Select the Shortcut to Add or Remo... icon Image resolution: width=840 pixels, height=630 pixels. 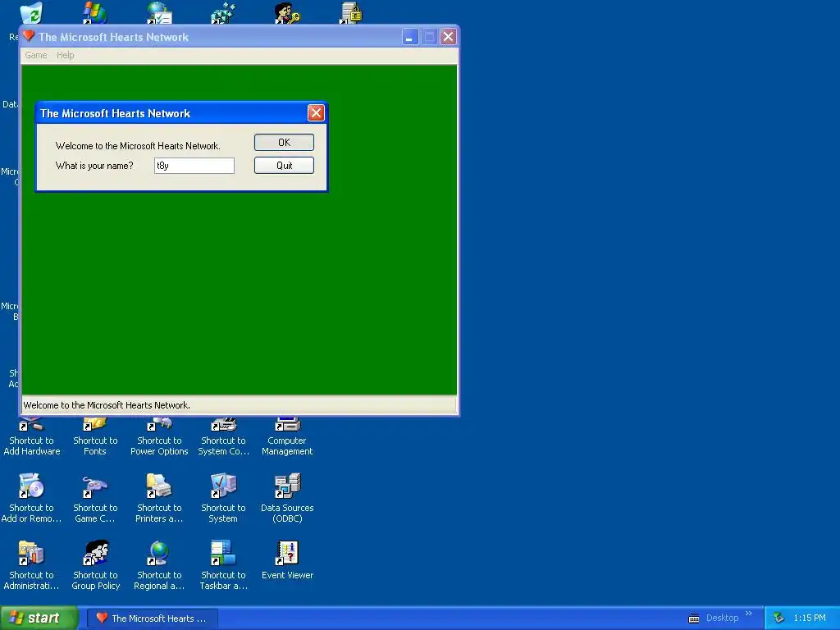pyautogui.click(x=31, y=498)
